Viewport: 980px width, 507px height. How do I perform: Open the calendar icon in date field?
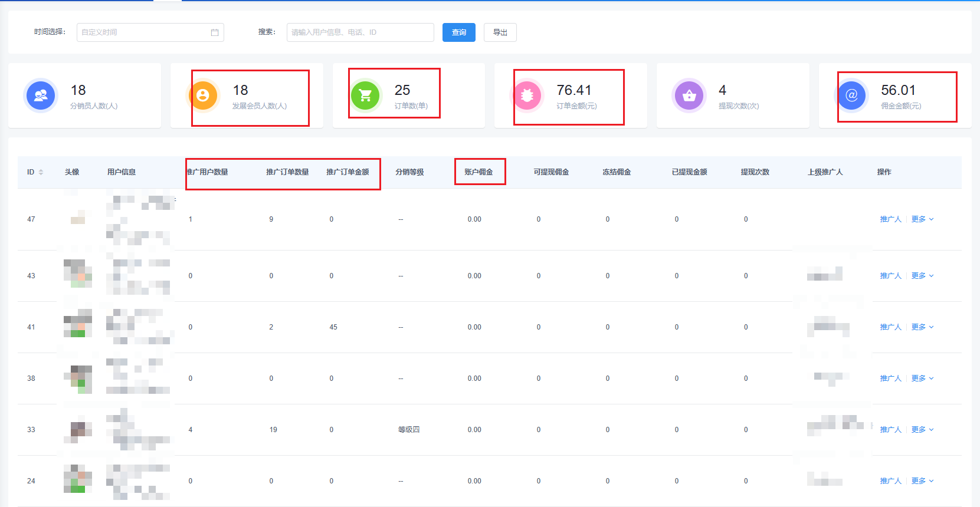tap(215, 32)
